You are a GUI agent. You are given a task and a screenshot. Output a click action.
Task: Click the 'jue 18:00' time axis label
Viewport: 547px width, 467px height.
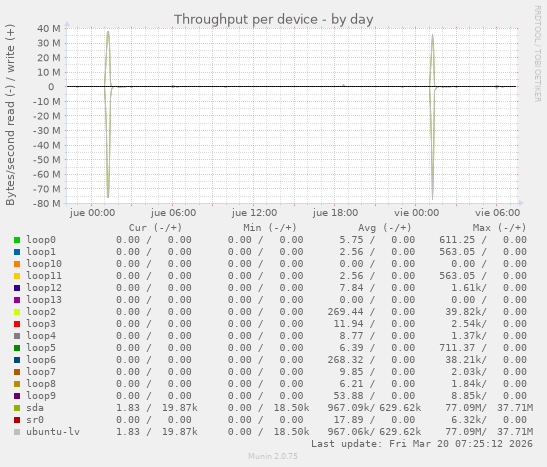click(x=335, y=213)
